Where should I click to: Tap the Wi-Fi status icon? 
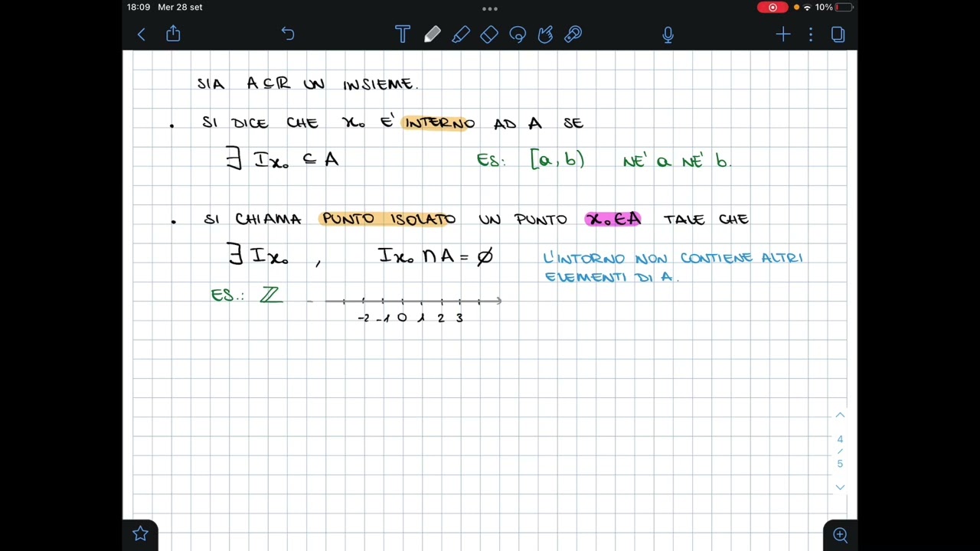coord(807,7)
